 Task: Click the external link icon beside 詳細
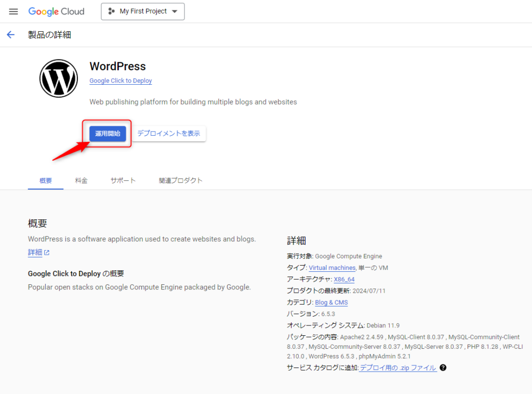47,253
